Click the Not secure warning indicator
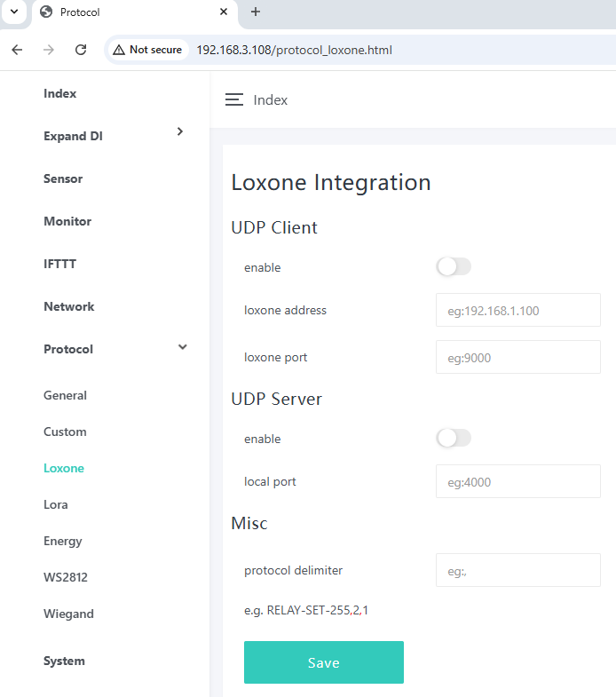616x697 pixels. pyautogui.click(x=147, y=50)
